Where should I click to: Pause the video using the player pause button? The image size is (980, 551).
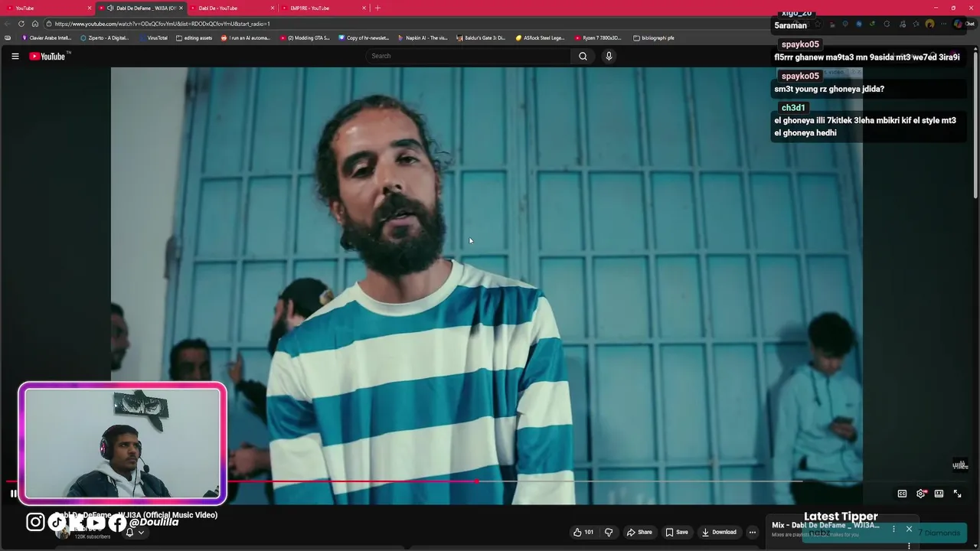(x=13, y=494)
